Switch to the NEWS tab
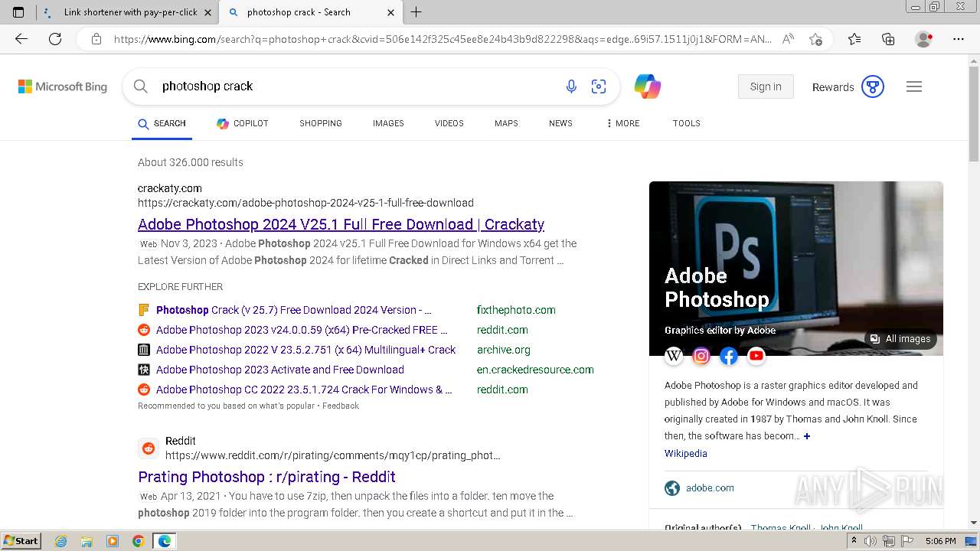This screenshot has width=980, height=551. coord(560,123)
